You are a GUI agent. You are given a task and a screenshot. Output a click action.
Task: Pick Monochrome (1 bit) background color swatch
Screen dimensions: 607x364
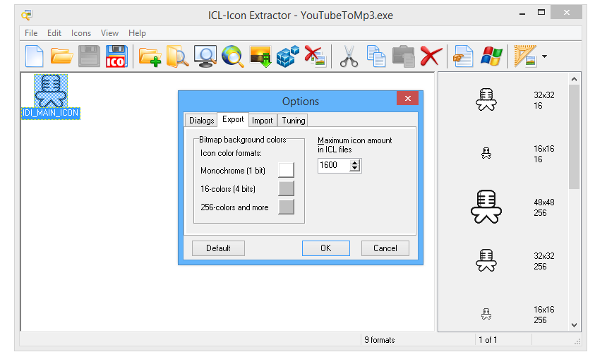tap(286, 170)
